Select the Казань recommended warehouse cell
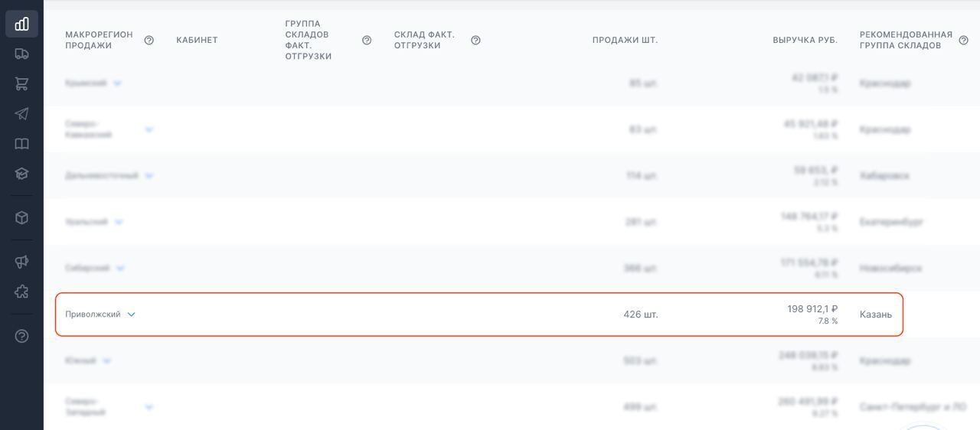The width and height of the screenshot is (980, 430). (875, 314)
